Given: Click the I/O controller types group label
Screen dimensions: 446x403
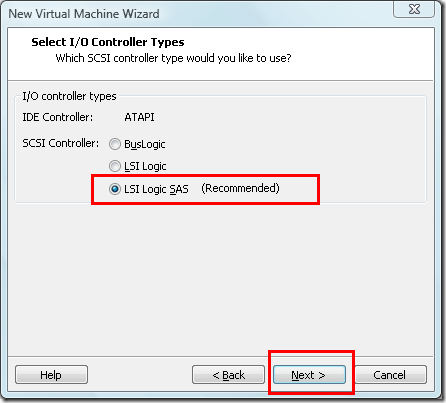Looking at the screenshot, I should 69,96.
